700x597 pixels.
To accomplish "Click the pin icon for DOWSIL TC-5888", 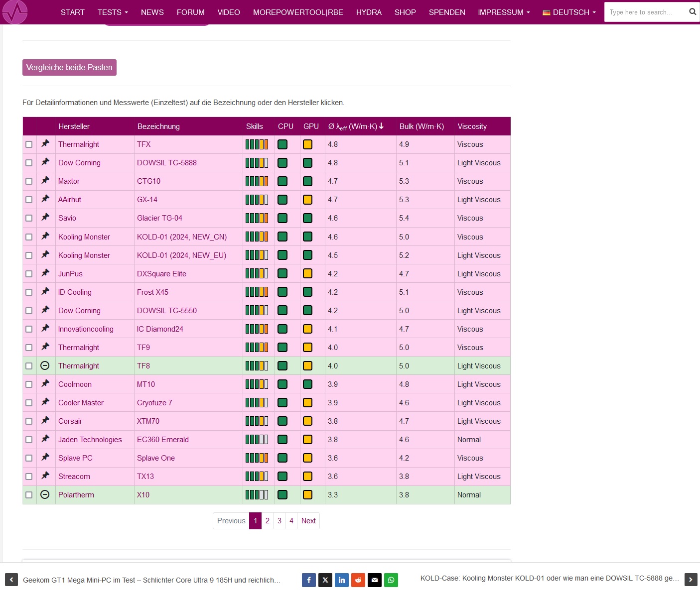I will (x=45, y=162).
